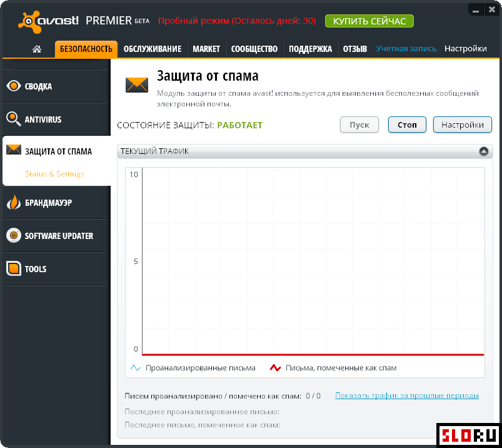Open the ANTIVIRUS sidebar label
The image size is (502, 448).
(43, 120)
